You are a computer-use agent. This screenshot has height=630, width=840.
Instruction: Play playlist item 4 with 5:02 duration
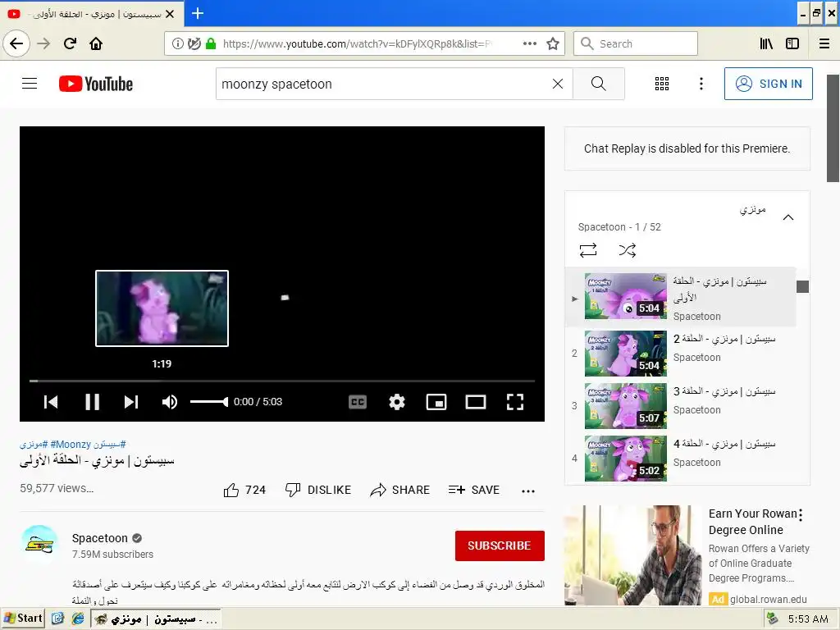click(680, 458)
